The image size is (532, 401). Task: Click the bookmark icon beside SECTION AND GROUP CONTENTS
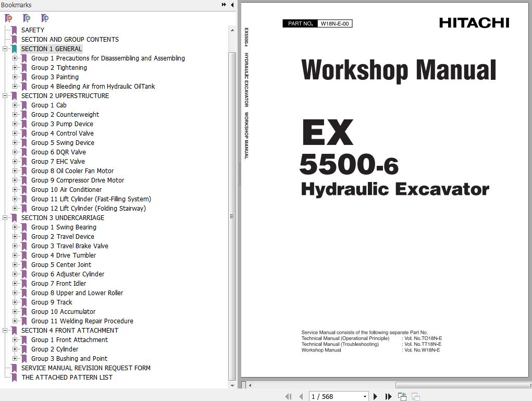(14, 40)
